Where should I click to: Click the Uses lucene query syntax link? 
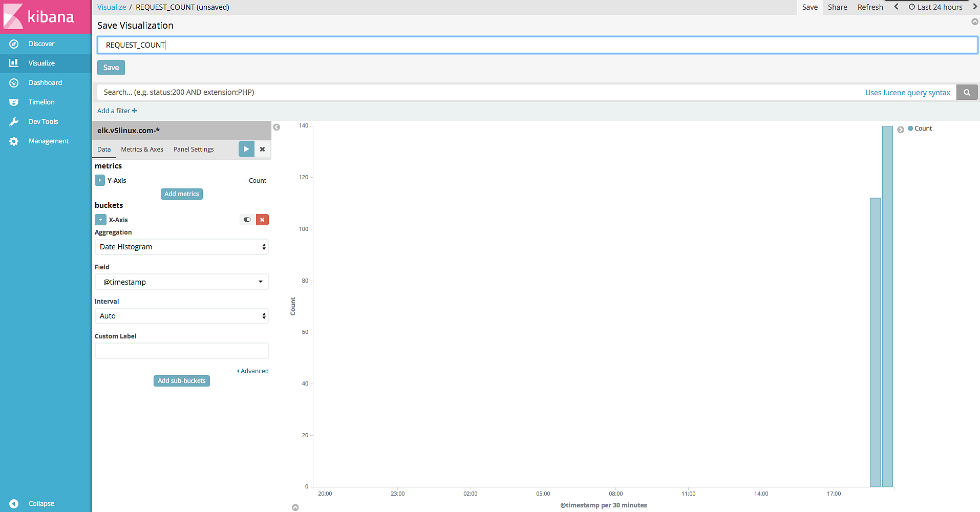[x=907, y=93]
